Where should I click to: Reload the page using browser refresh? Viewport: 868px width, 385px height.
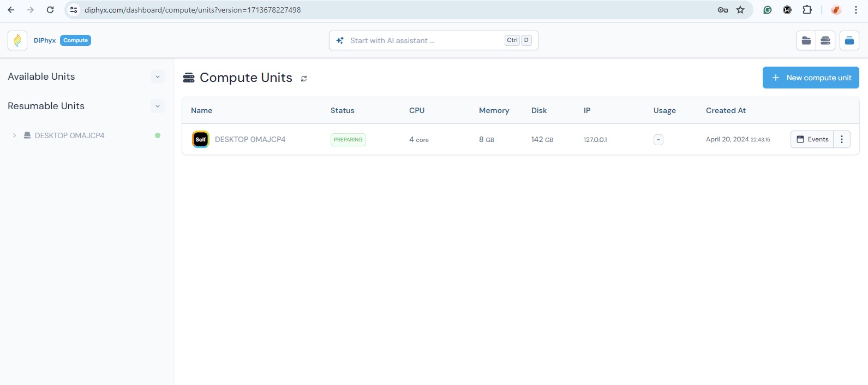(50, 10)
